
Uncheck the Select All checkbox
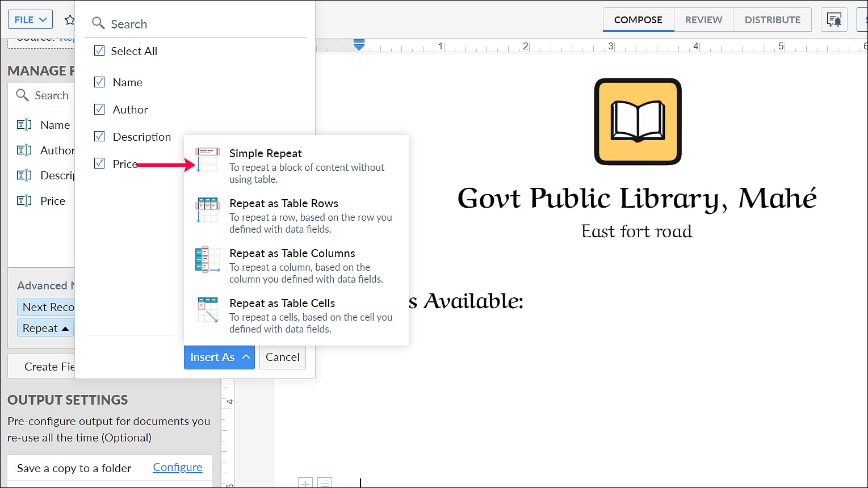click(x=99, y=51)
